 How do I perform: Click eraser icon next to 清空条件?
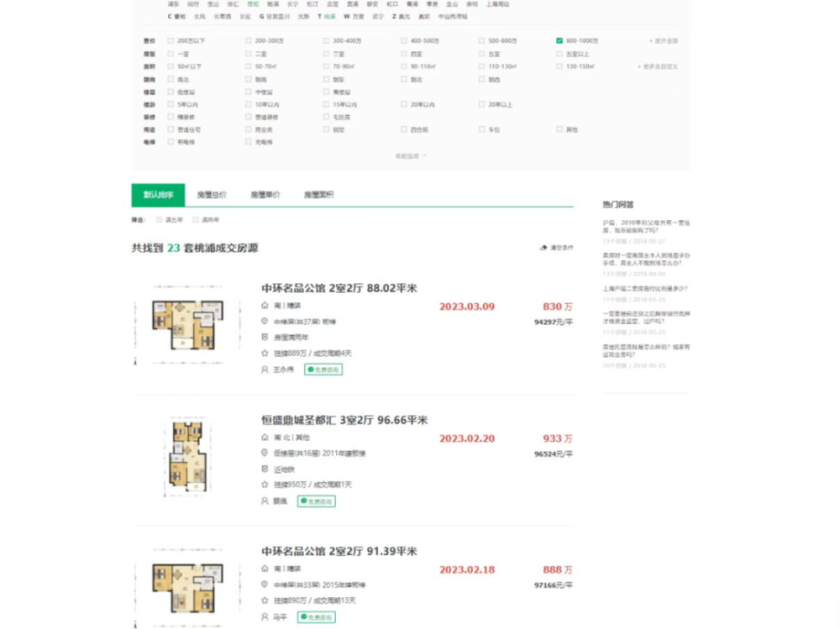coord(543,248)
